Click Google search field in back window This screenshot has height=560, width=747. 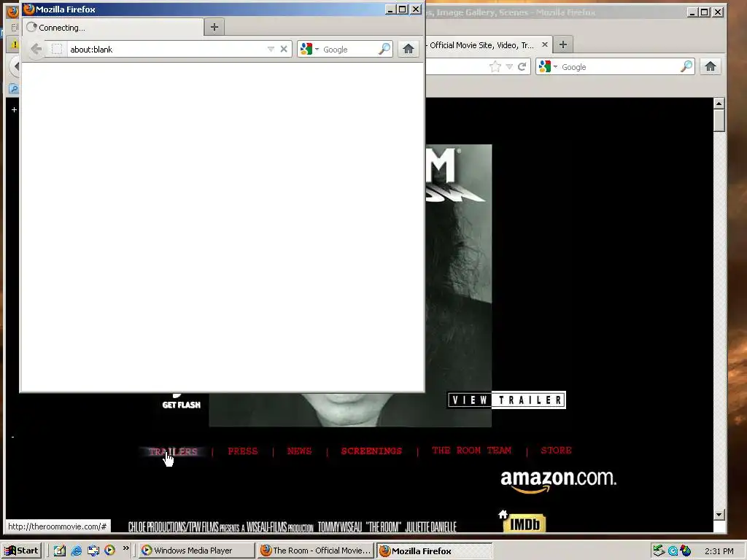pyautogui.click(x=619, y=66)
